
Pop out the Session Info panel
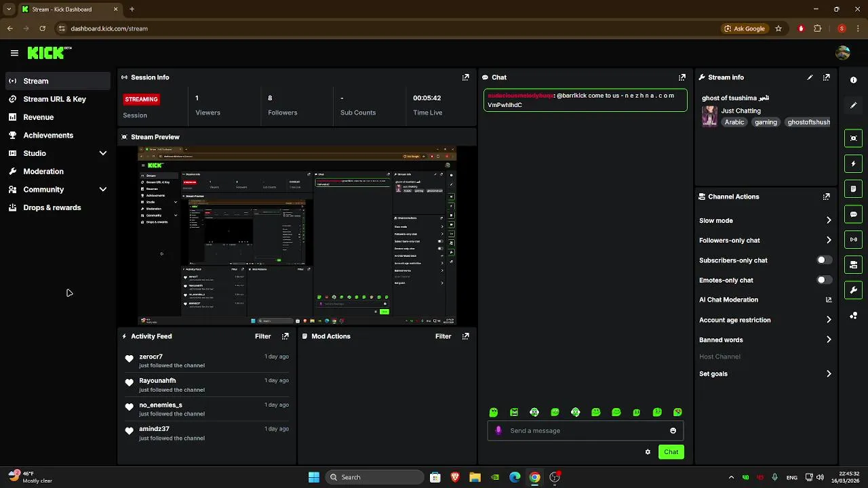[465, 77]
